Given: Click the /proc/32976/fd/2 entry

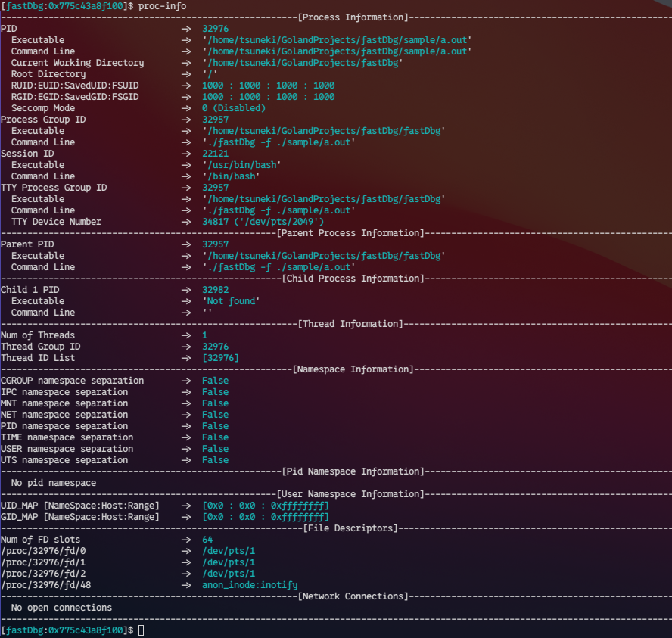Looking at the screenshot, I should pos(43,574).
